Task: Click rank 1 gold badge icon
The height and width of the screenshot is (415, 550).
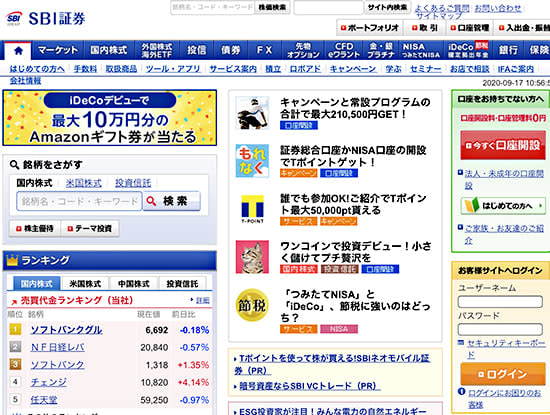Action: click(15, 329)
